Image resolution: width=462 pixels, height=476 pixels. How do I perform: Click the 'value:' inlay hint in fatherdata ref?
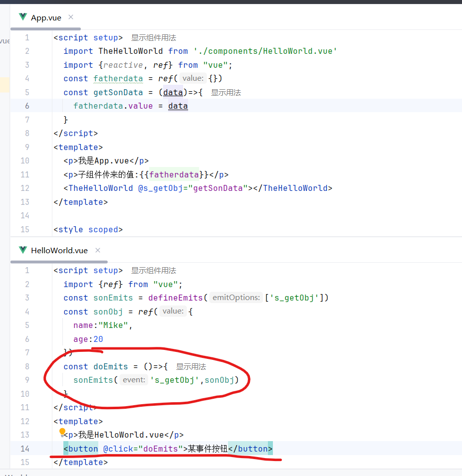pos(193,78)
